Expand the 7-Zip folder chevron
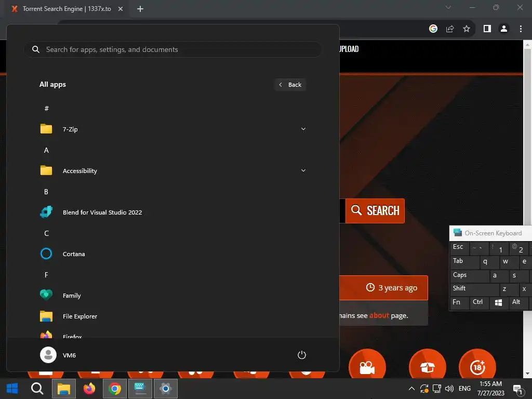Image resolution: width=532 pixels, height=399 pixels. (x=303, y=129)
